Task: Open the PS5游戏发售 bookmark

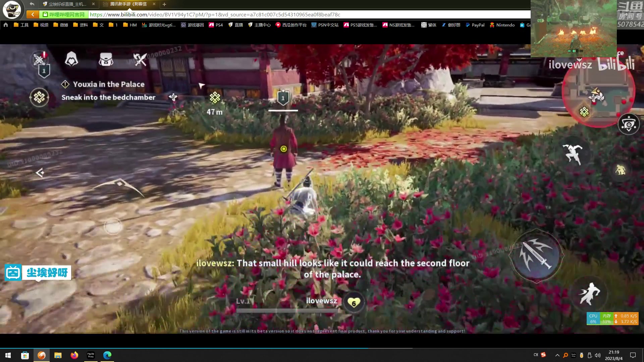Action: (x=360, y=25)
